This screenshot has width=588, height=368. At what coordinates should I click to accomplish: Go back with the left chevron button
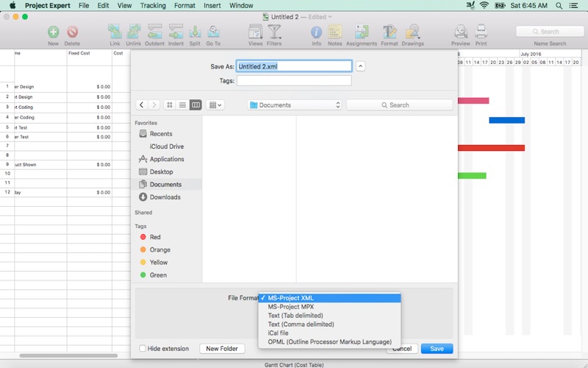click(x=141, y=105)
